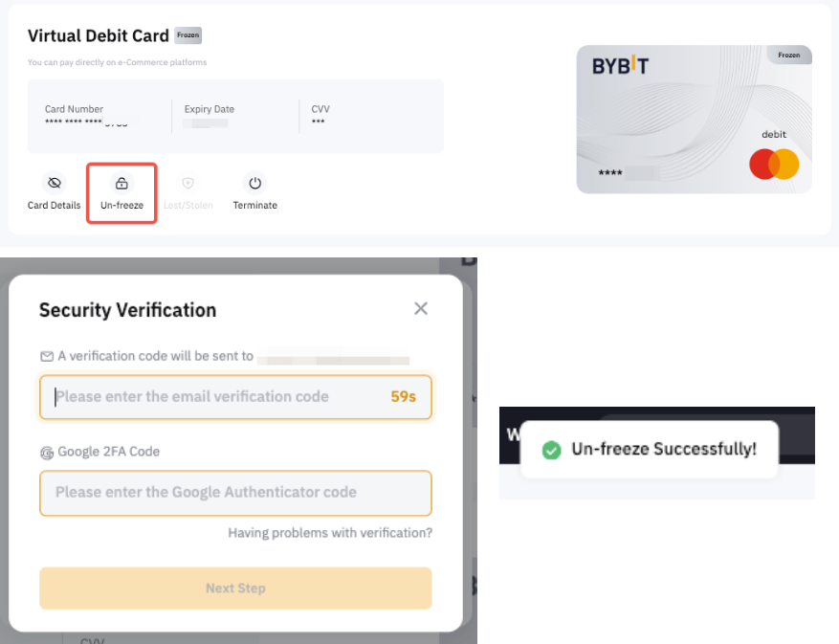
Task: Hit the Terminate power icon
Action: tap(254, 183)
